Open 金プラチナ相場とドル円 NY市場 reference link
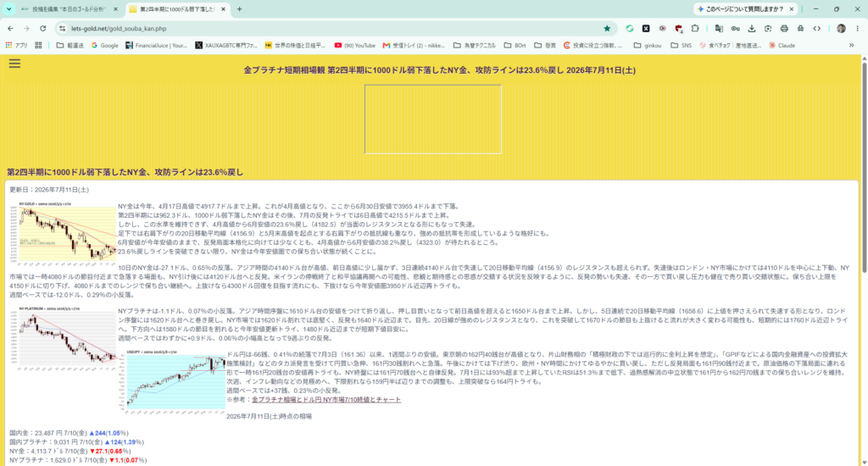Image resolution: width=868 pixels, height=466 pixels. click(x=326, y=400)
